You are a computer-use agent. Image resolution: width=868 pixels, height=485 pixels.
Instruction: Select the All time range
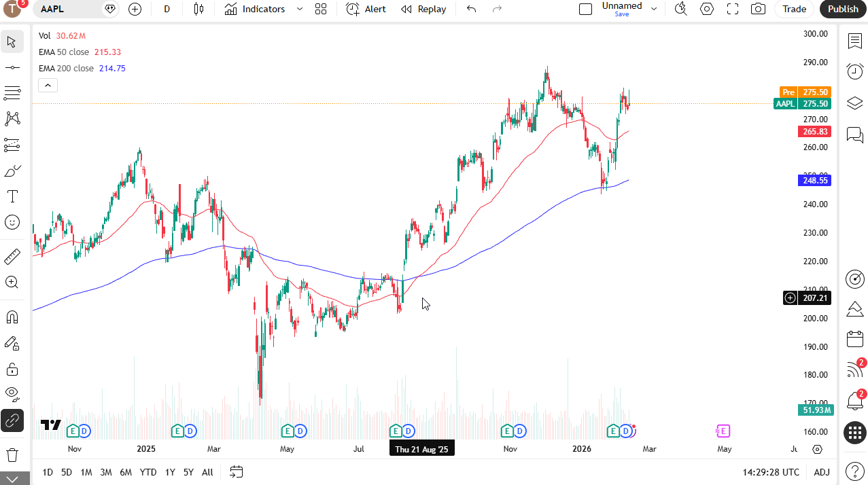[207, 472]
